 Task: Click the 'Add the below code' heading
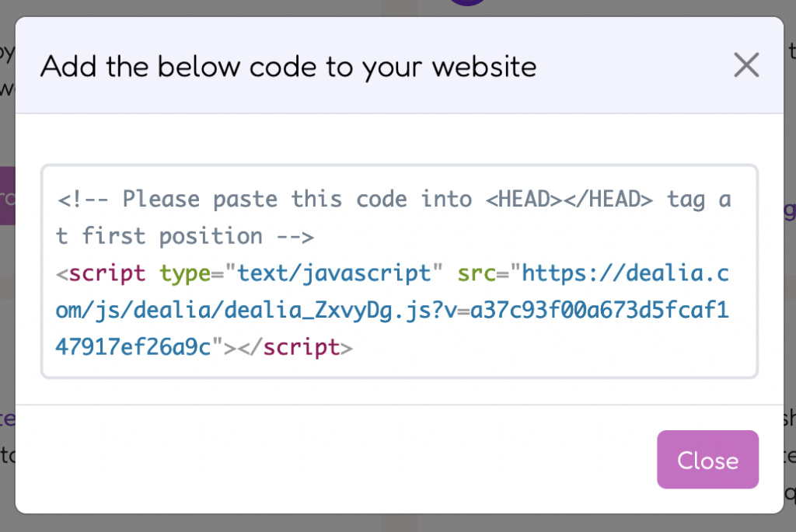(x=288, y=67)
